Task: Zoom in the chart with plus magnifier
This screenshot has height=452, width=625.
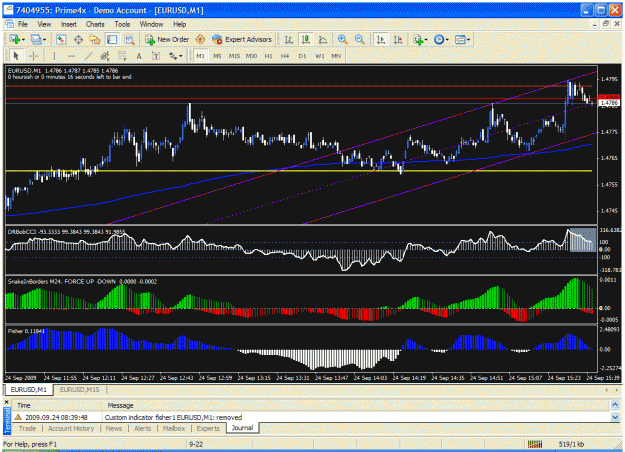Action: point(342,39)
